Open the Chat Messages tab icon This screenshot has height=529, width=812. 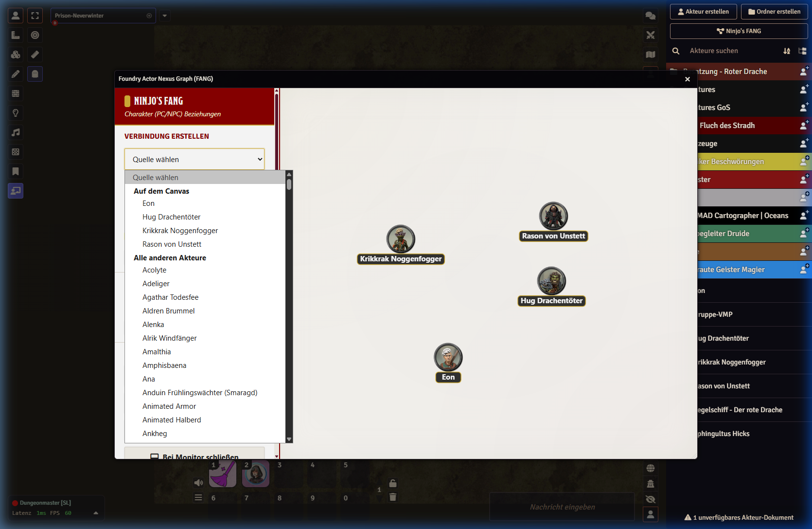click(x=650, y=16)
